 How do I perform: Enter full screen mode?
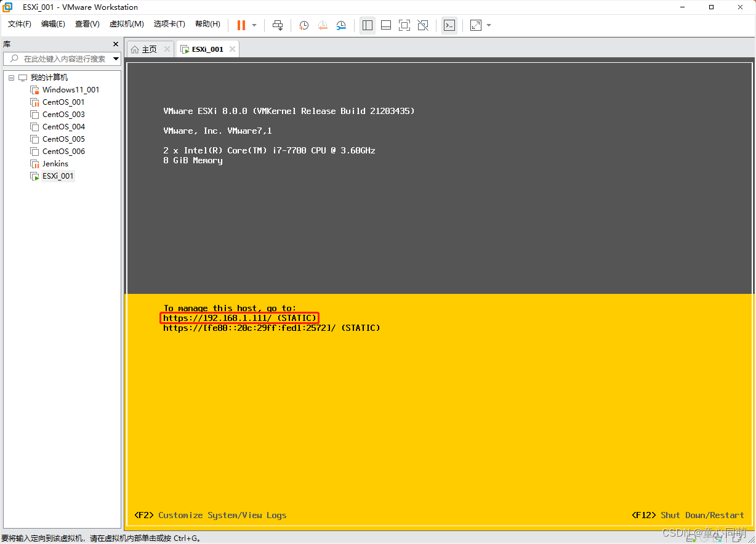click(x=404, y=25)
